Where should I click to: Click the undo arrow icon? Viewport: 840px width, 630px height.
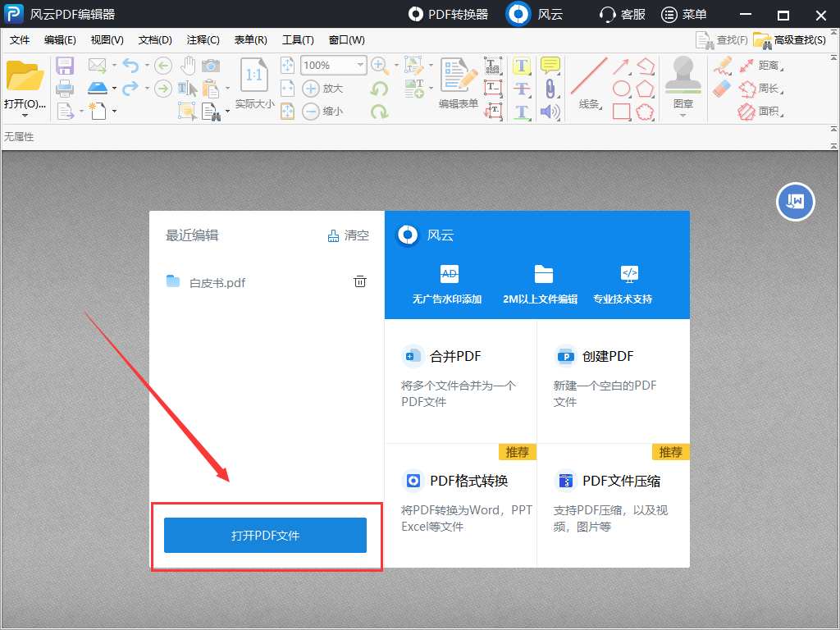130,66
